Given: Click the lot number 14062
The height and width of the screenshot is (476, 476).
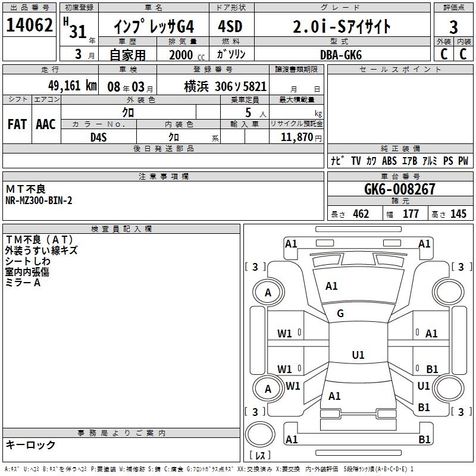Looking at the screenshot, I should [x=30, y=26].
